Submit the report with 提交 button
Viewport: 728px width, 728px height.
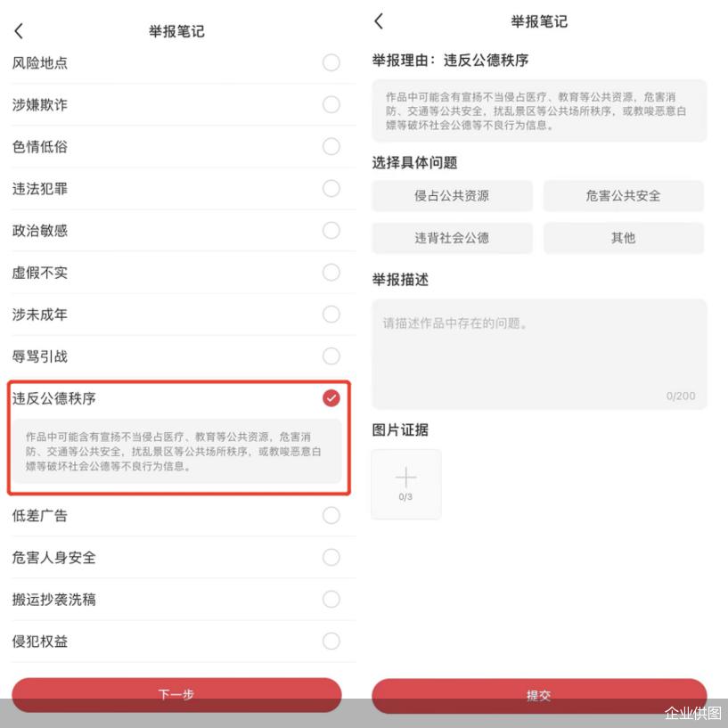(539, 696)
